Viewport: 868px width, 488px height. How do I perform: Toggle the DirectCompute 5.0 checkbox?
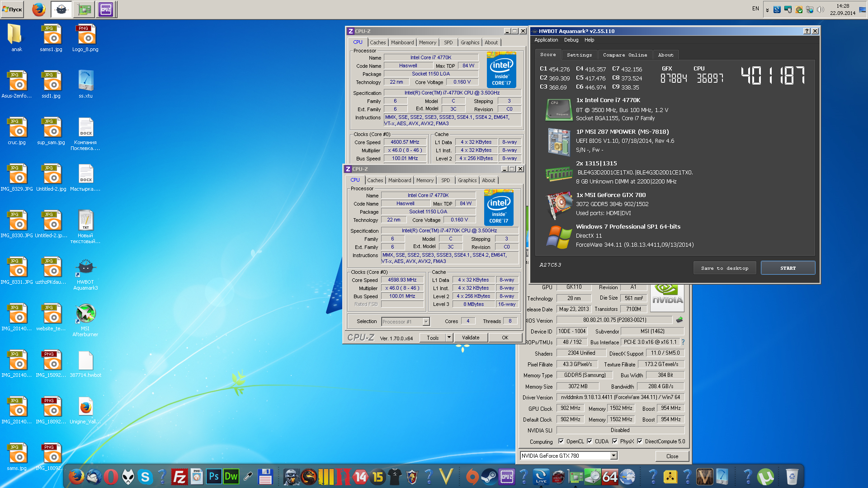(x=640, y=441)
